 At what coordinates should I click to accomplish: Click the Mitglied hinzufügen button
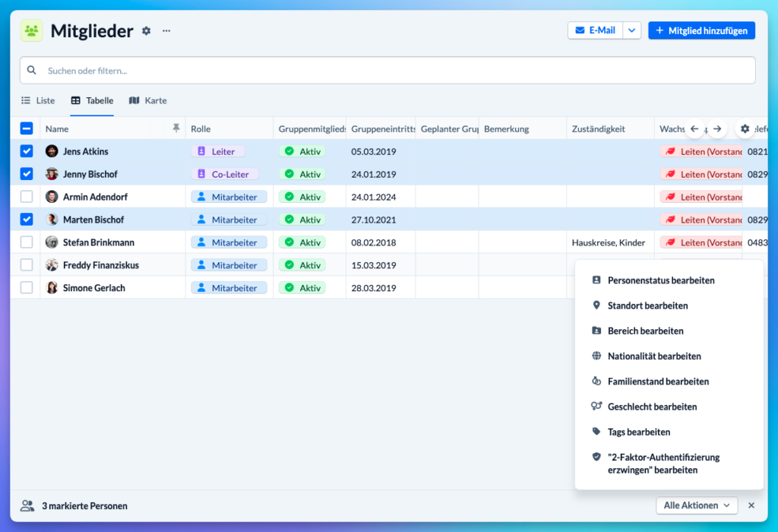[x=701, y=30]
